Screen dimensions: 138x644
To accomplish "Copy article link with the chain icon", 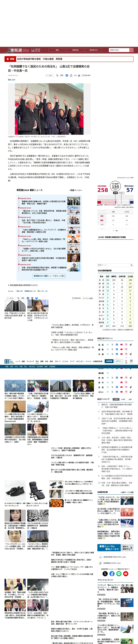I will pyautogui.click(x=75, y=75).
